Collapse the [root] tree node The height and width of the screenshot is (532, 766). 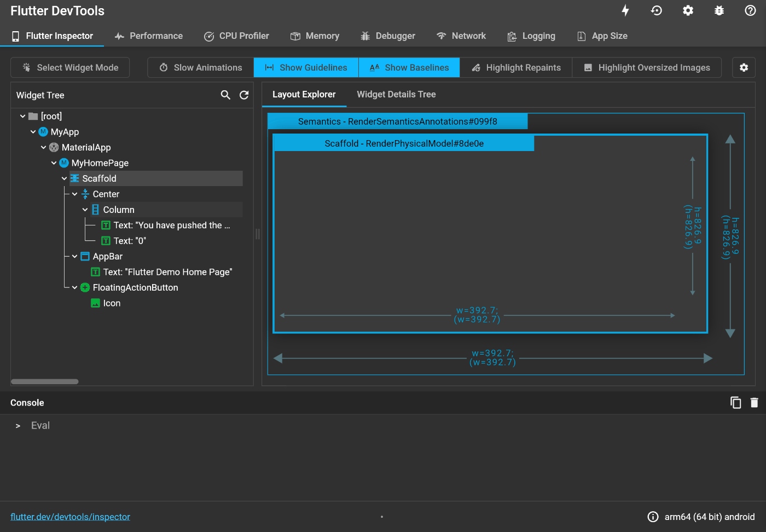(22, 116)
